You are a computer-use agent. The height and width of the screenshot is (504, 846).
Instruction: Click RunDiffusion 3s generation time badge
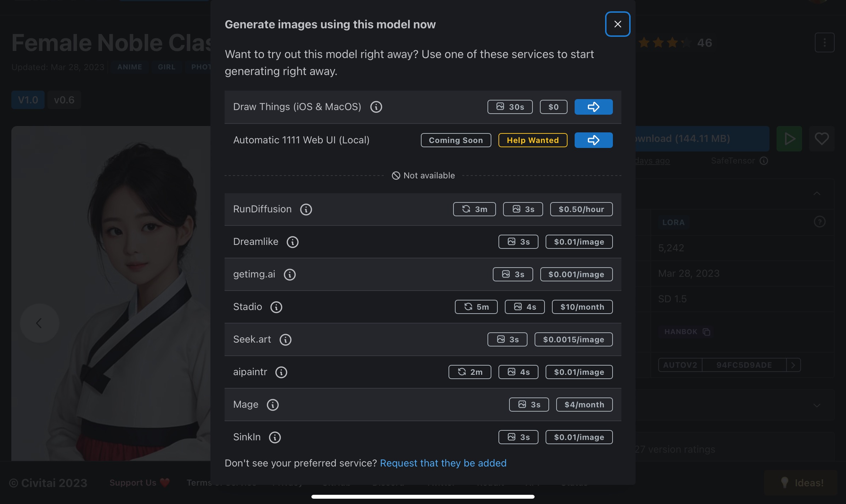[523, 209]
